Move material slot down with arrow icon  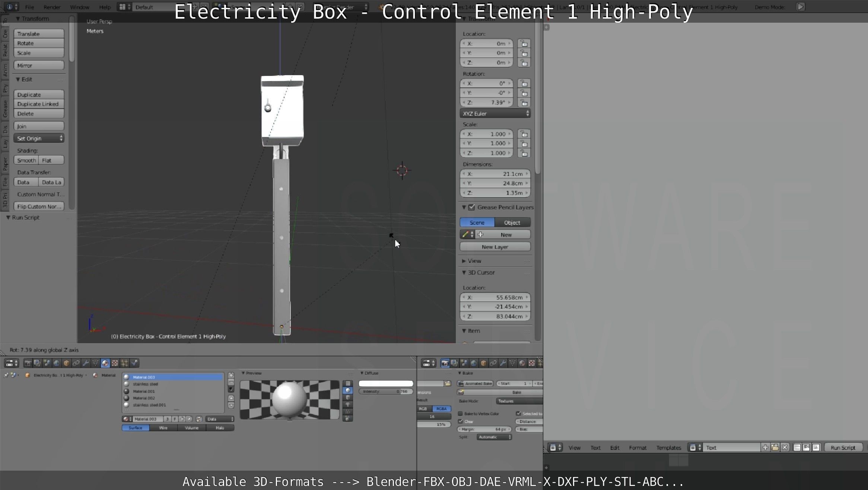[x=231, y=405]
